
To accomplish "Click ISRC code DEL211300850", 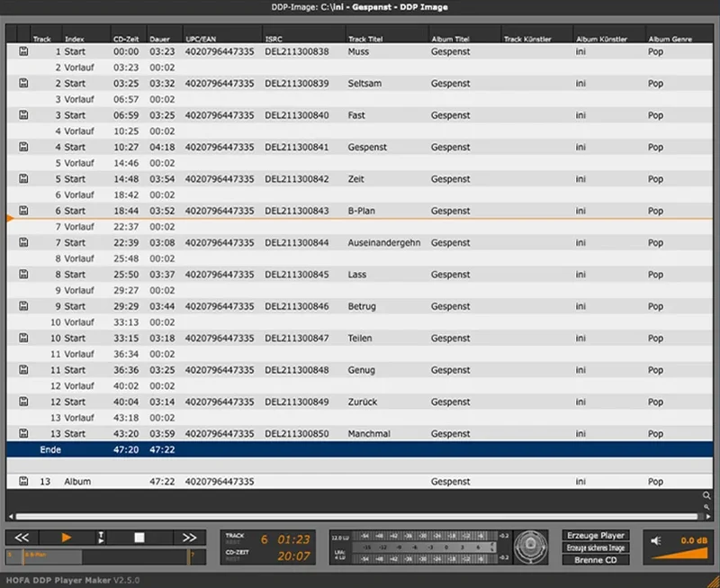I will click(x=297, y=433).
